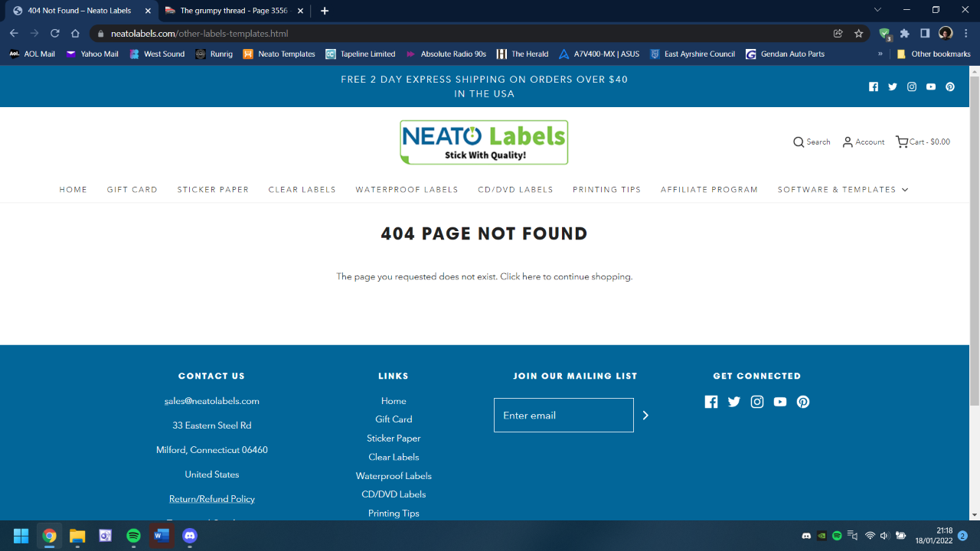Screen dimensions: 980x551
Task: Open Affiliate Program in the navigation menu
Action: pyautogui.click(x=710, y=190)
